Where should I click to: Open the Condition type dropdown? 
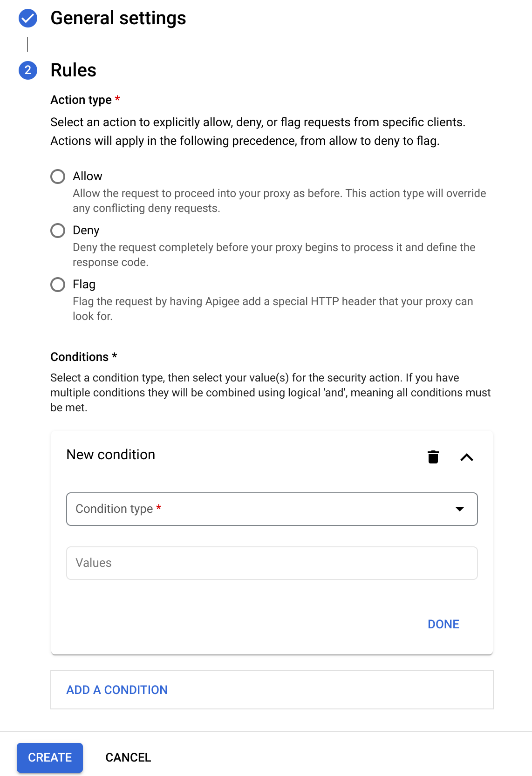coord(272,509)
